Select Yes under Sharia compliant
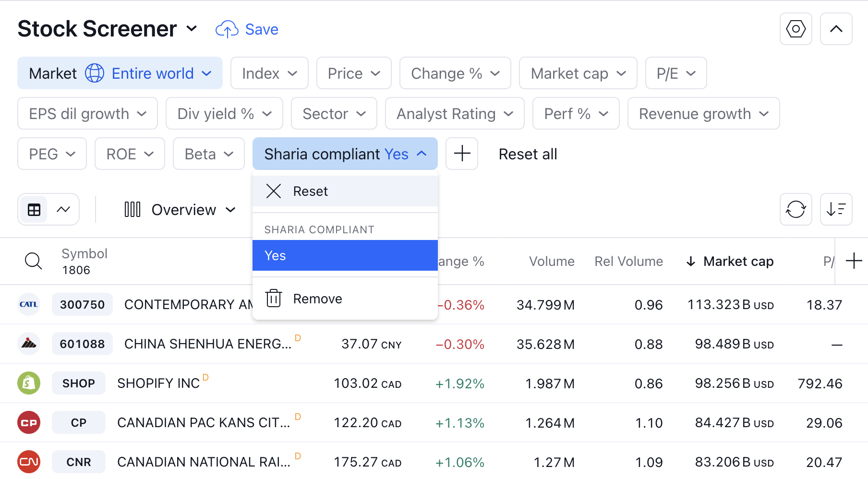Image resolution: width=868 pixels, height=479 pixels. (345, 255)
